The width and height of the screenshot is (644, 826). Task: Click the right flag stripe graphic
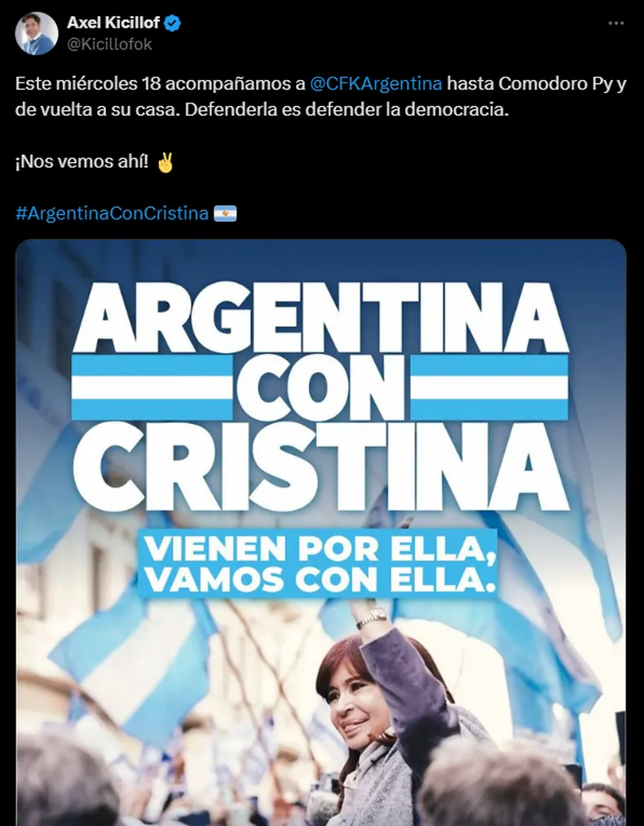(x=489, y=387)
